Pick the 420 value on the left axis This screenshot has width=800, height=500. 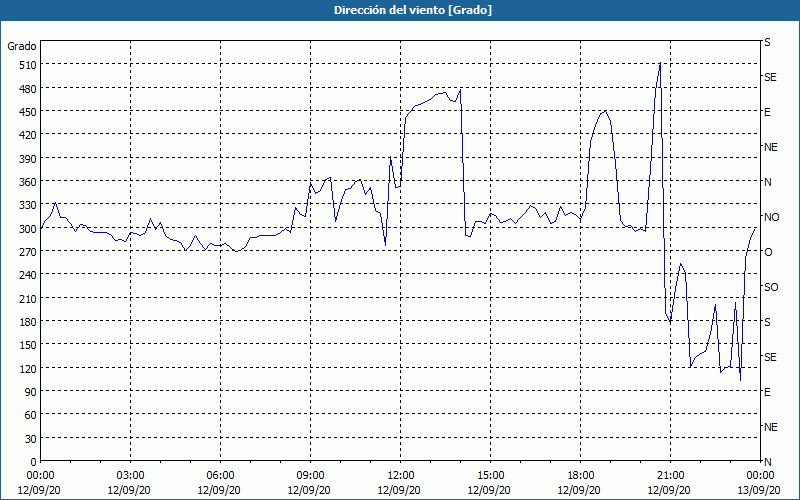click(x=28, y=135)
